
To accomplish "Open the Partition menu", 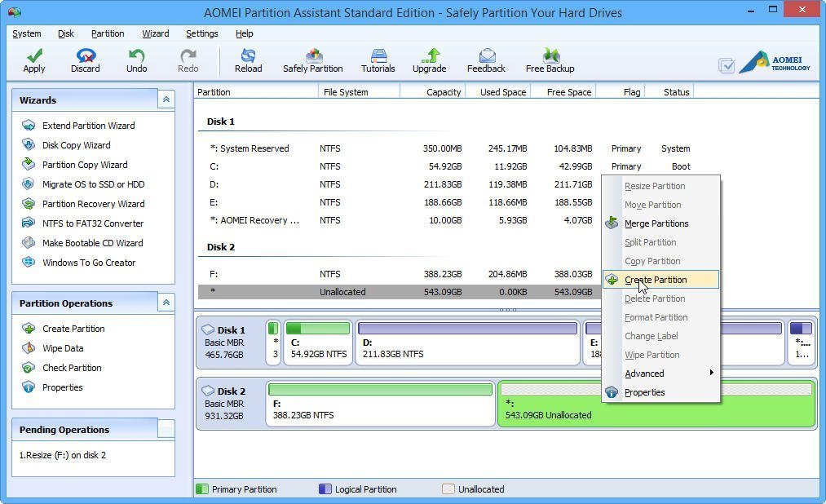I will pos(108,33).
